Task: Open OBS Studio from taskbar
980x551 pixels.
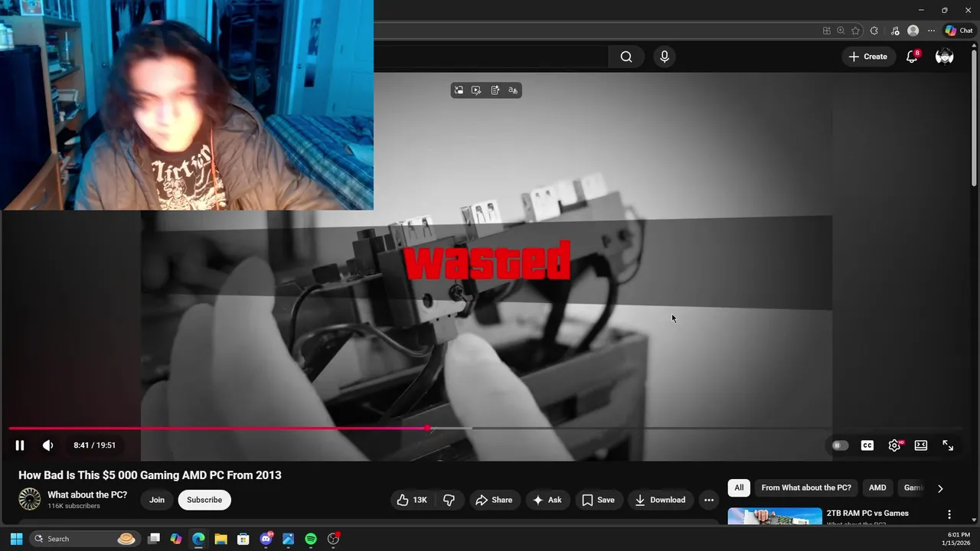Action: coord(333,539)
